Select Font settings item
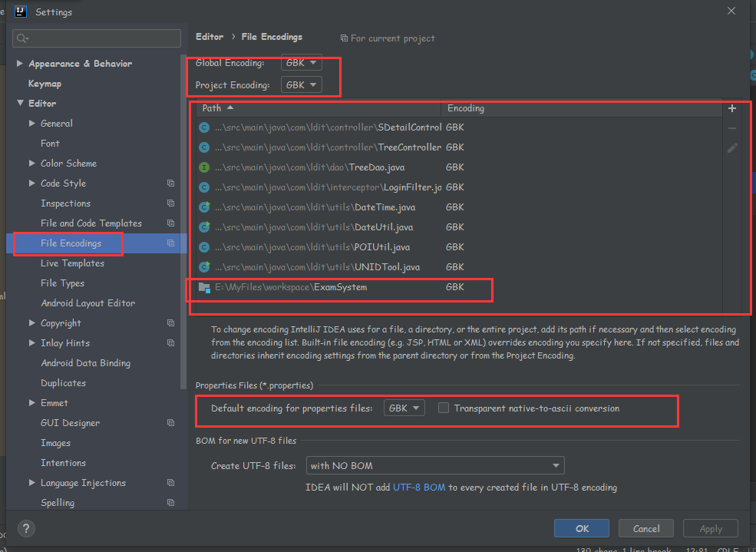Viewport: 756px width, 552px height. 50,144
